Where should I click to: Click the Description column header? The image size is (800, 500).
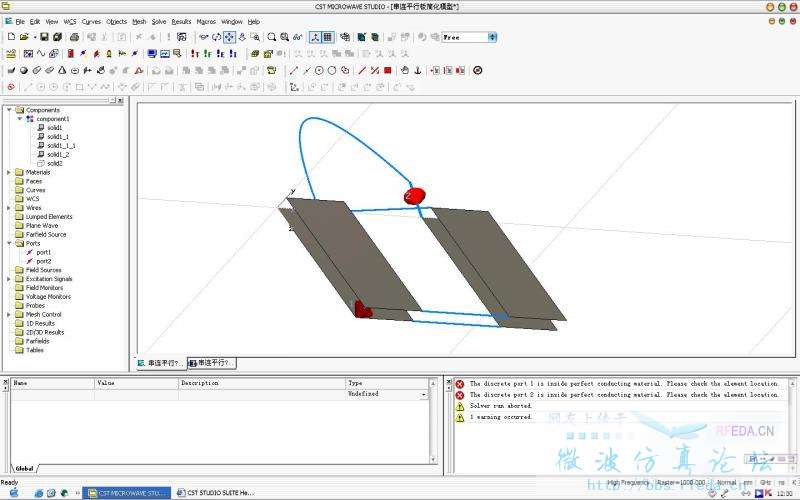tap(262, 383)
